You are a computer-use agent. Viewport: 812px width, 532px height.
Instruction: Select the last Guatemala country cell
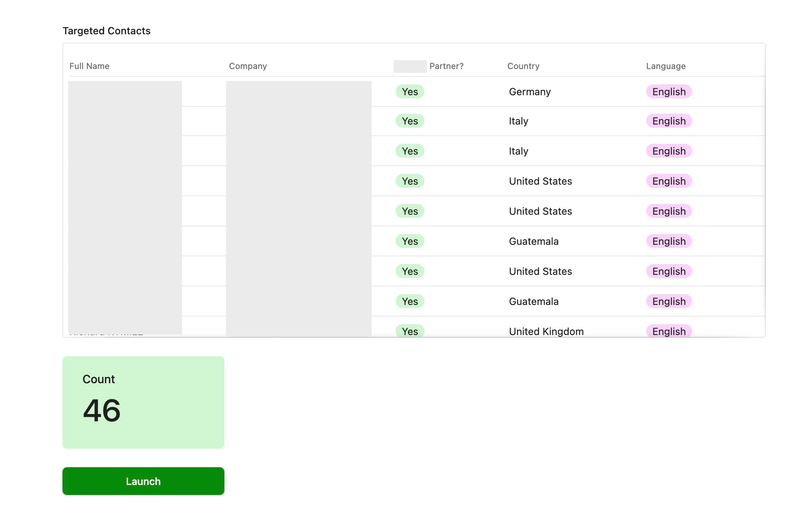click(x=533, y=301)
